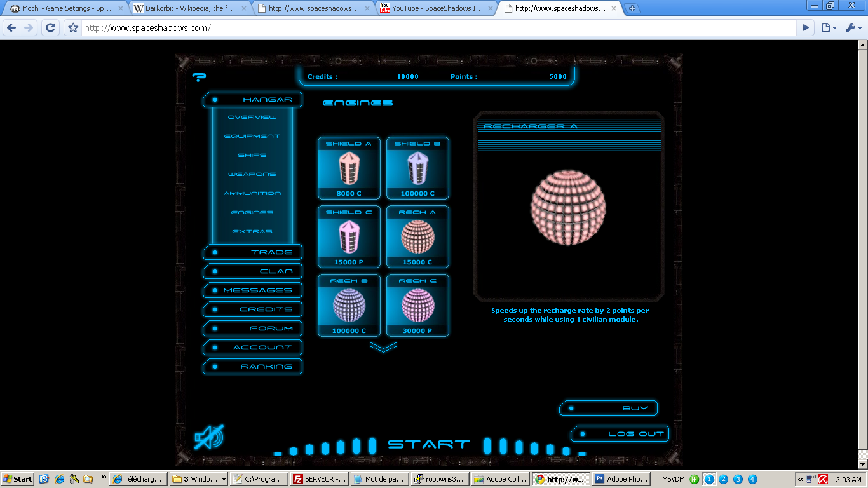Viewport: 868px width, 488px height.
Task: Open Internet Explorer quick launch icon
Action: (x=59, y=479)
